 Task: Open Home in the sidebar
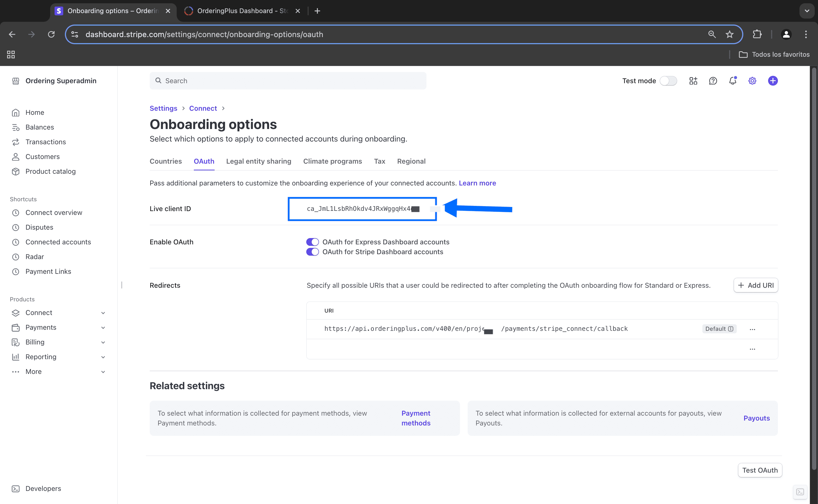coord(35,112)
